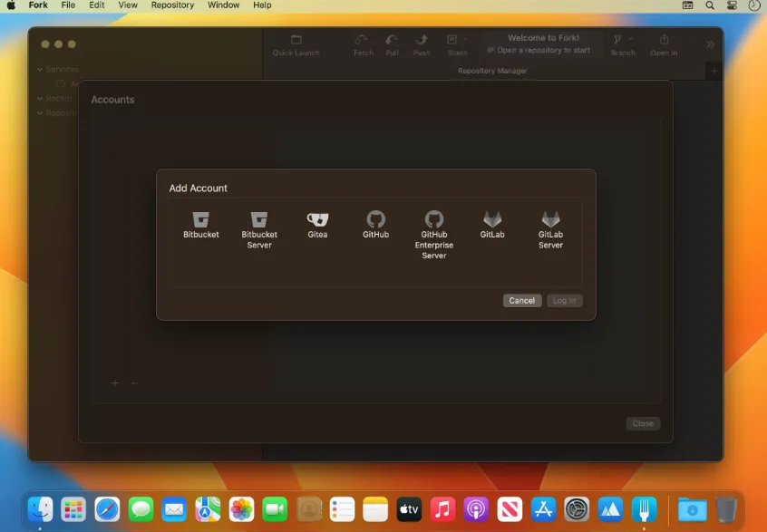Click the Stash toolbar icon

click(x=452, y=40)
